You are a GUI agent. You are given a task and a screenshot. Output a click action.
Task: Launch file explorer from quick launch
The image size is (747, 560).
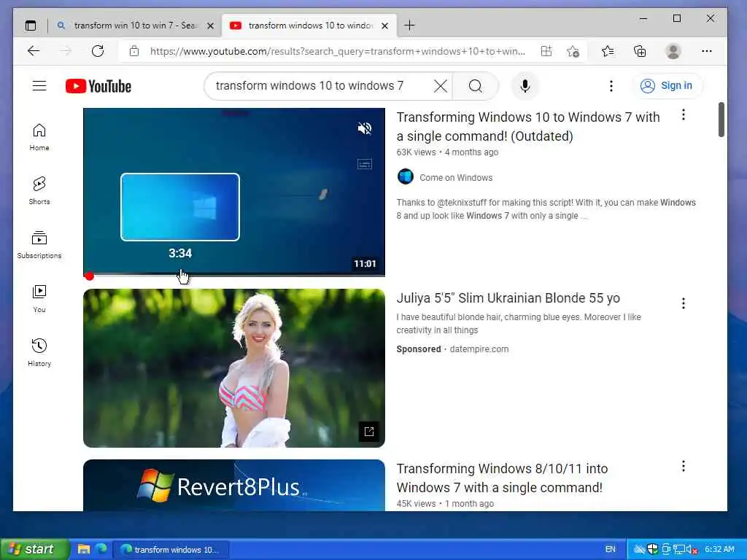tap(84, 549)
